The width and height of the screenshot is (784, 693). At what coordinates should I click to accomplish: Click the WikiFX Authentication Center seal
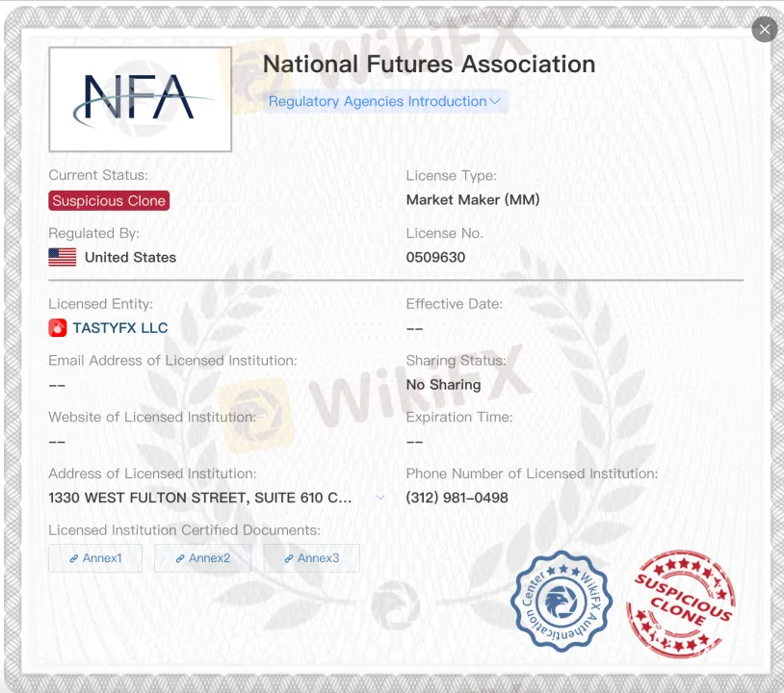[562, 602]
